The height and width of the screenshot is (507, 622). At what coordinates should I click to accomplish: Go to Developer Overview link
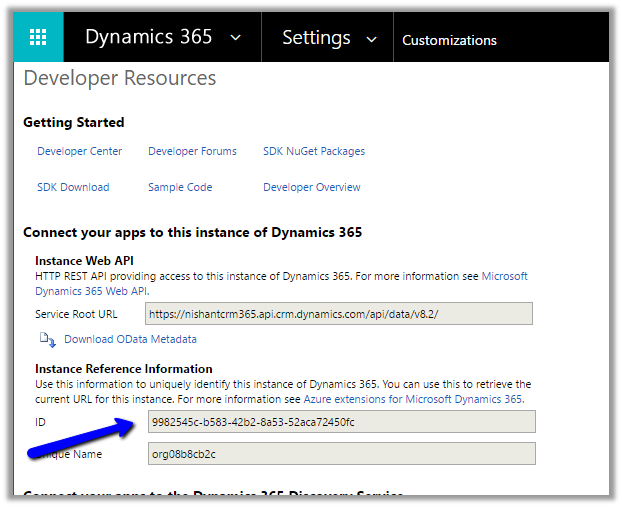pyautogui.click(x=312, y=187)
